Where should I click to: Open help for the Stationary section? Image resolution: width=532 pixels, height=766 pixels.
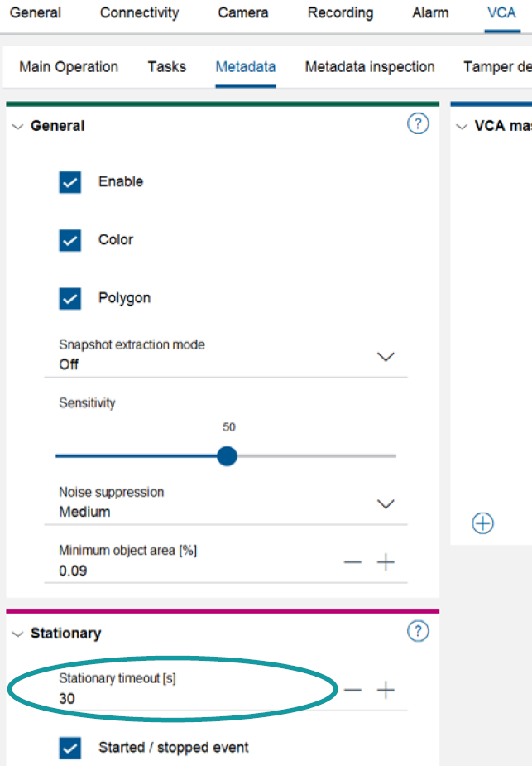419,632
